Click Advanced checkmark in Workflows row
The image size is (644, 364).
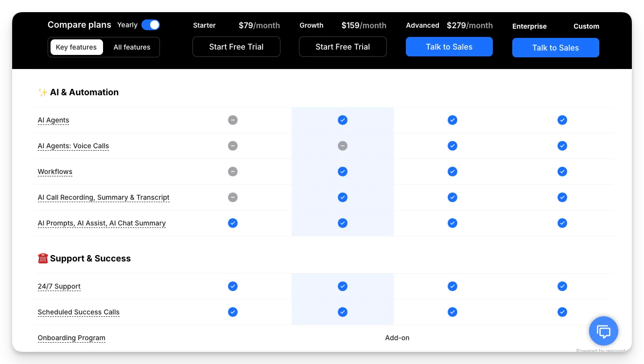pyautogui.click(x=453, y=172)
